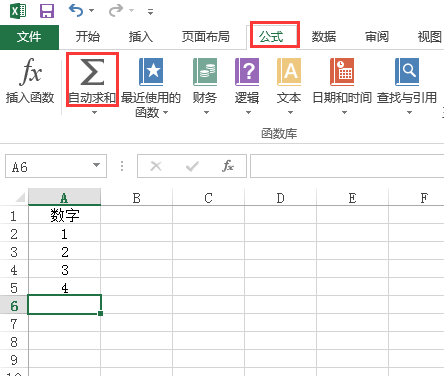The width and height of the screenshot is (444, 376).
Task: Select column E header
Action: tap(353, 197)
